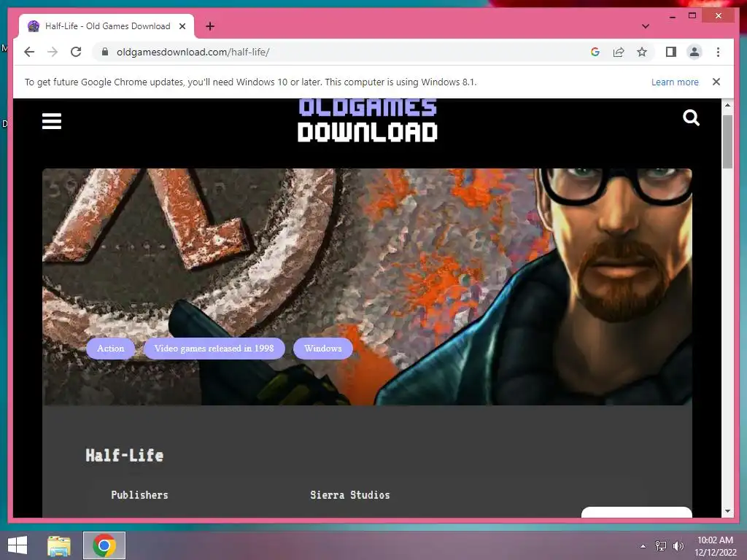
Task: Open the Windows platform tag
Action: (323, 349)
